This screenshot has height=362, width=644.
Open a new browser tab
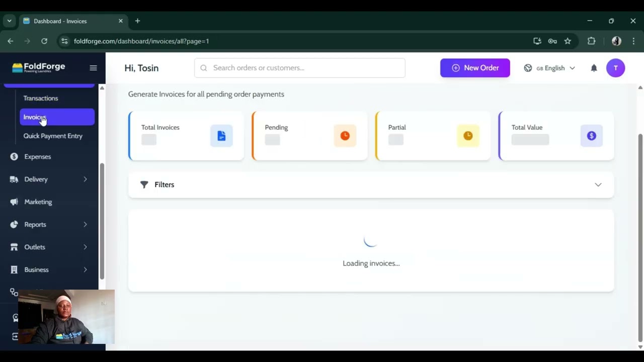(x=137, y=21)
